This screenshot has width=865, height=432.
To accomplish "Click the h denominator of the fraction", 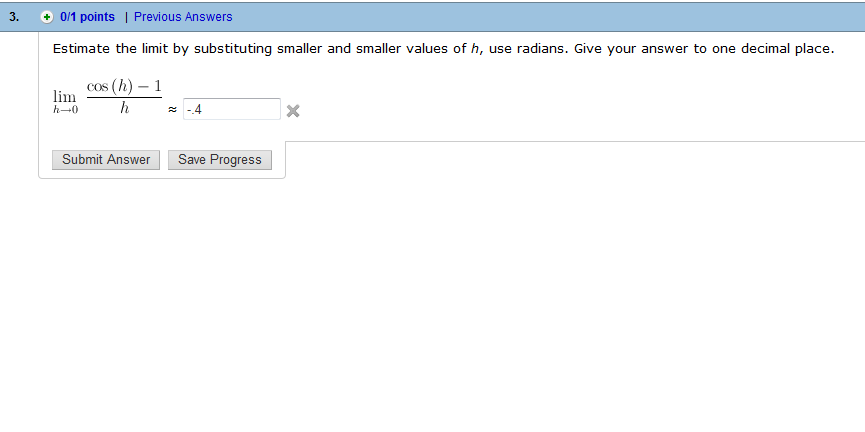I will [x=125, y=108].
